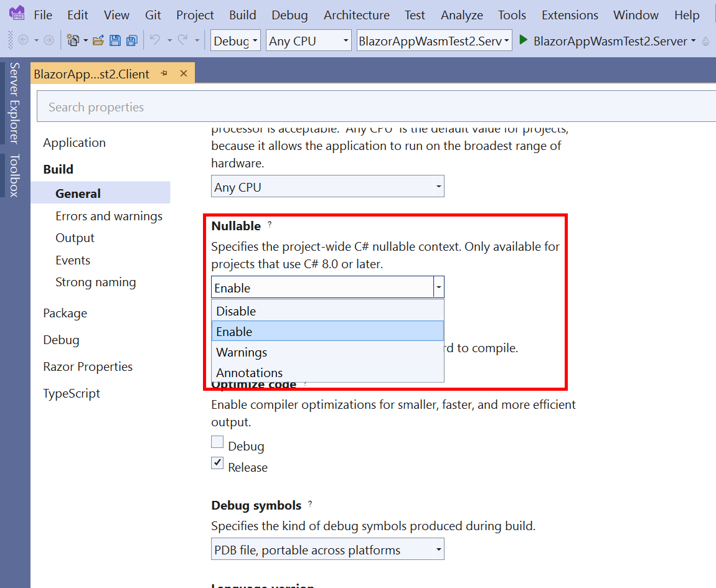716x588 pixels.
Task: Open the Build menu
Action: pyautogui.click(x=242, y=15)
